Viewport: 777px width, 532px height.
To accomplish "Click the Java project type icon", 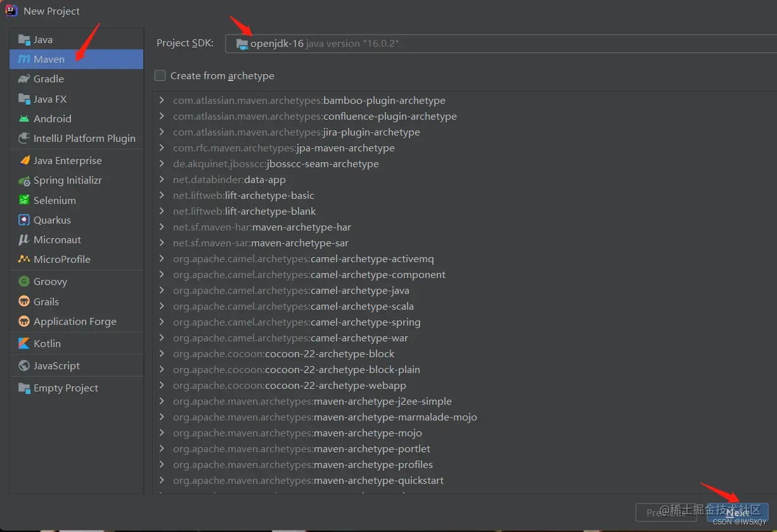I will (x=24, y=39).
